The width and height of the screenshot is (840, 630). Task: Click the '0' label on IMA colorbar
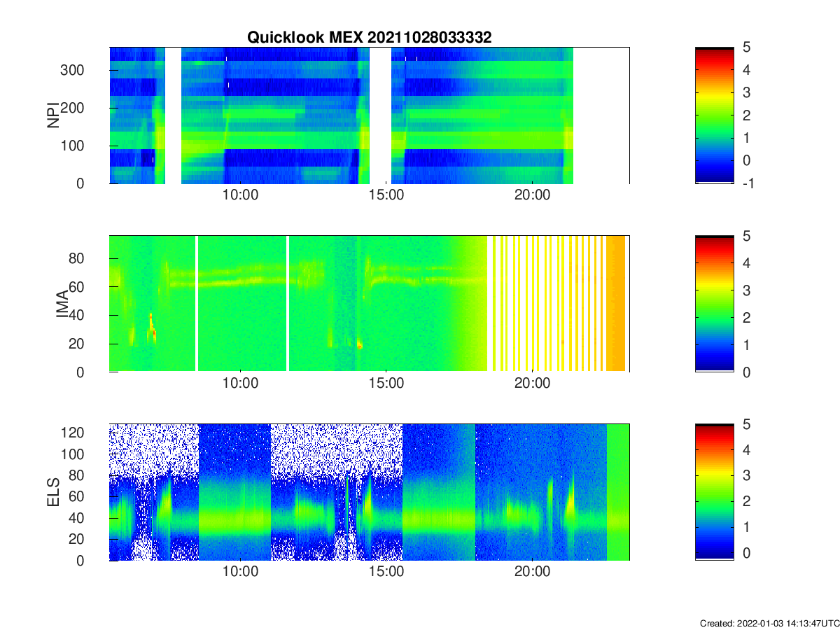tap(746, 372)
